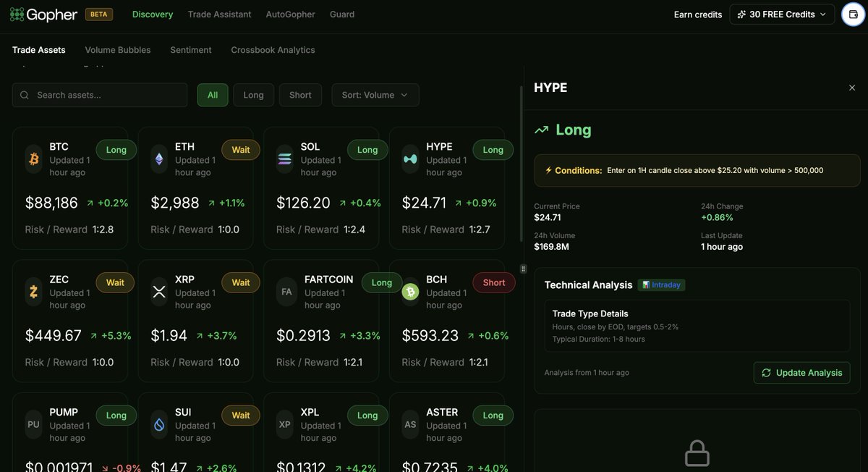Screen dimensions: 868x472
Task: Click the Gopher logo icon
Action: (17, 14)
